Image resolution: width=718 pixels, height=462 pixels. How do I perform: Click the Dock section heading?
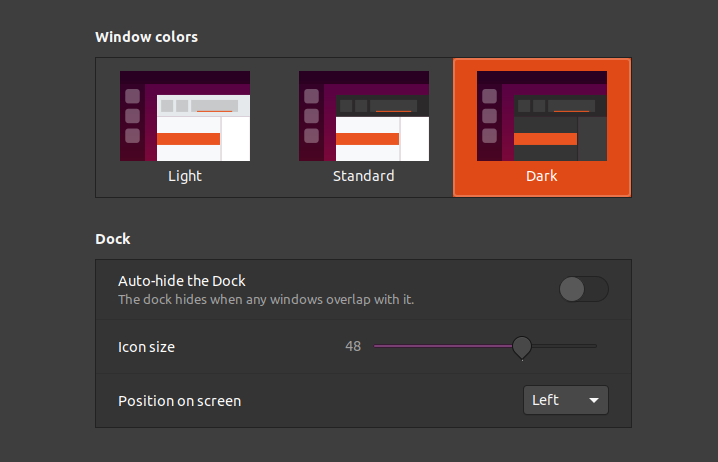(113, 239)
